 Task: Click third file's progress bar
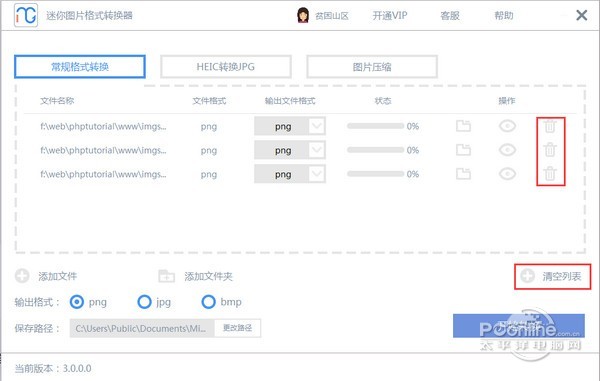375,174
